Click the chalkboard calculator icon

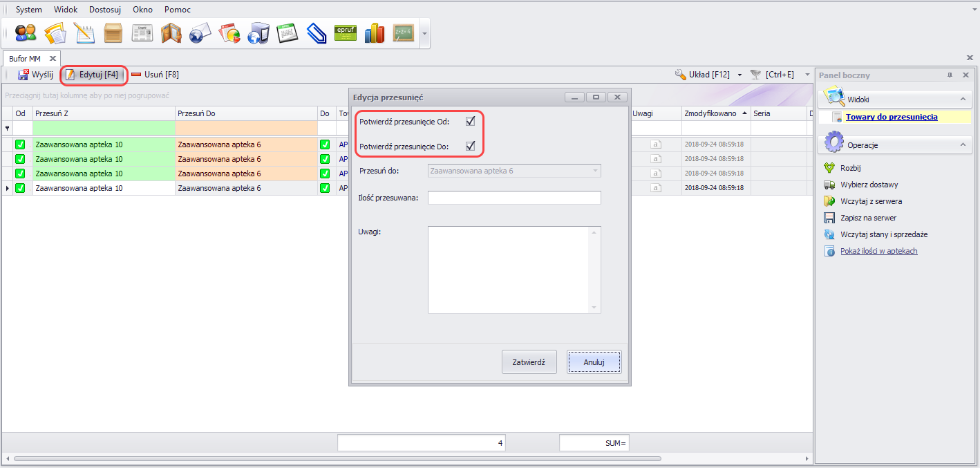point(403,33)
